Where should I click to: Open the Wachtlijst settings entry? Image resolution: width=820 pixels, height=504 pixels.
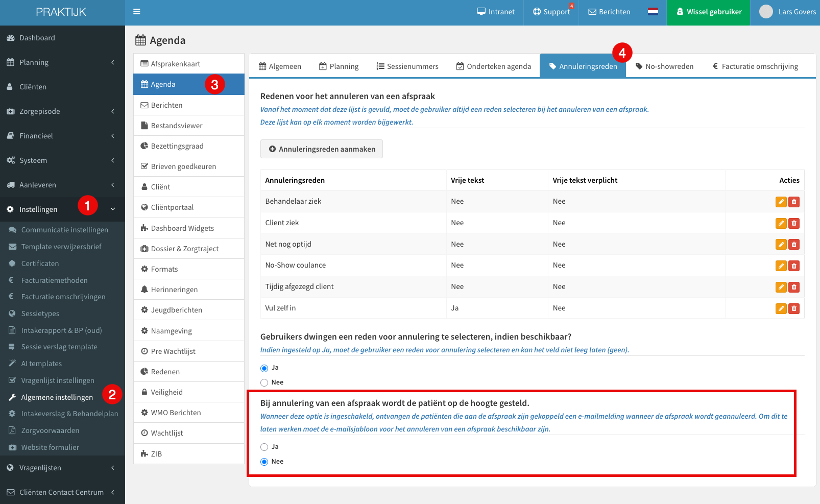[189, 433]
